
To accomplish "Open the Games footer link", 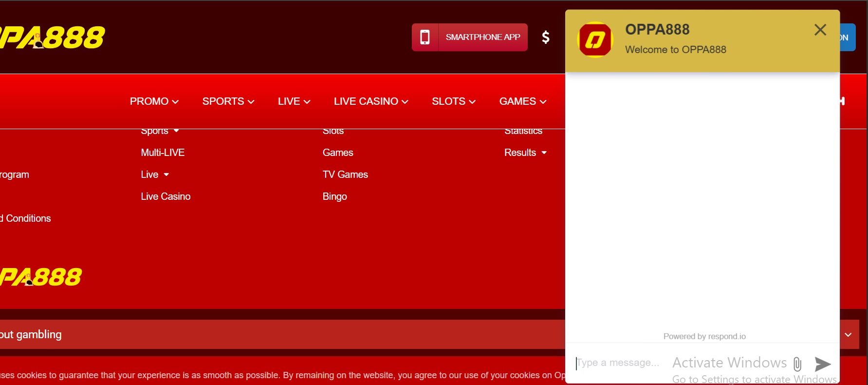I will (x=338, y=153).
